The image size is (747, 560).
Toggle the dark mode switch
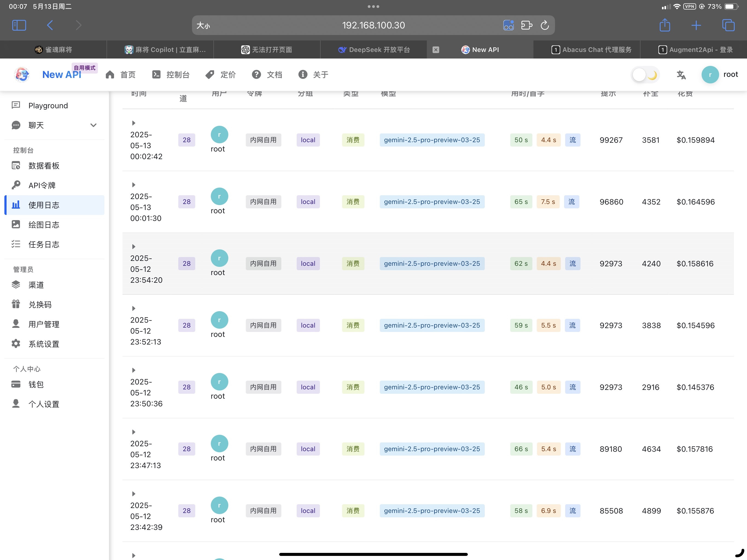(x=645, y=75)
